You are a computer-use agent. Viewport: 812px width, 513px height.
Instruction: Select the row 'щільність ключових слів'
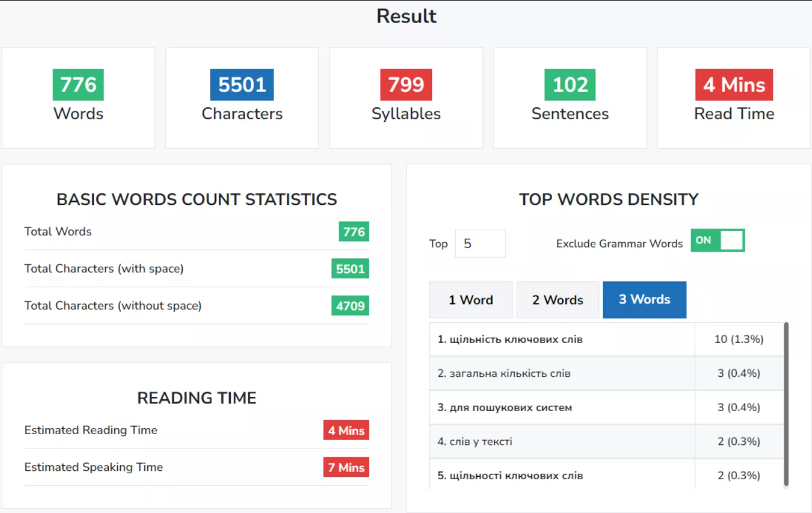(607, 339)
